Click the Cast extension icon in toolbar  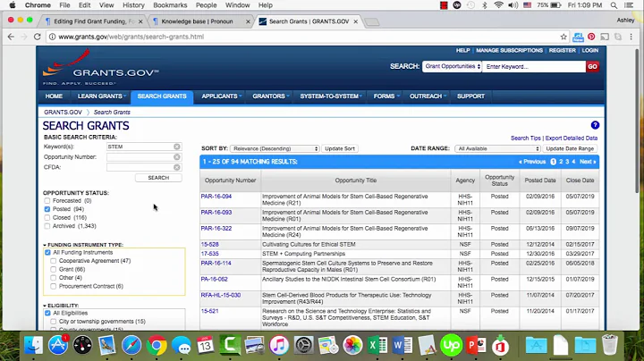point(605,37)
